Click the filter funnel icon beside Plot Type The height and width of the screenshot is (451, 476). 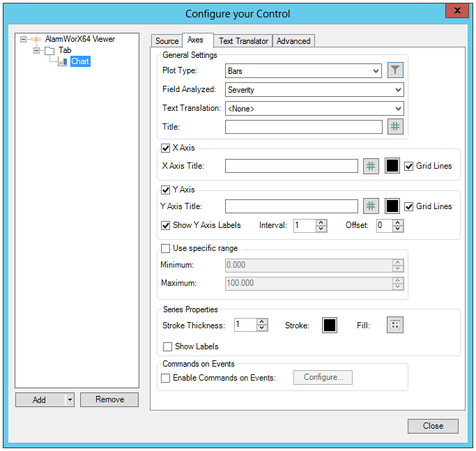point(395,70)
